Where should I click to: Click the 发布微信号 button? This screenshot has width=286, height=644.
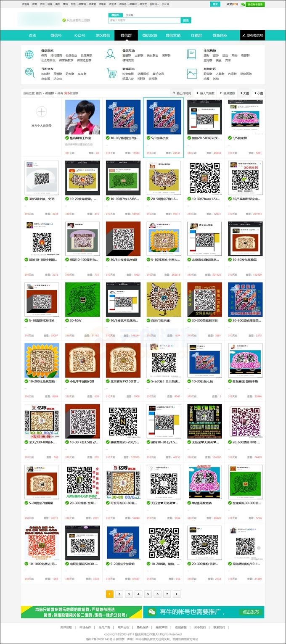click(x=252, y=35)
